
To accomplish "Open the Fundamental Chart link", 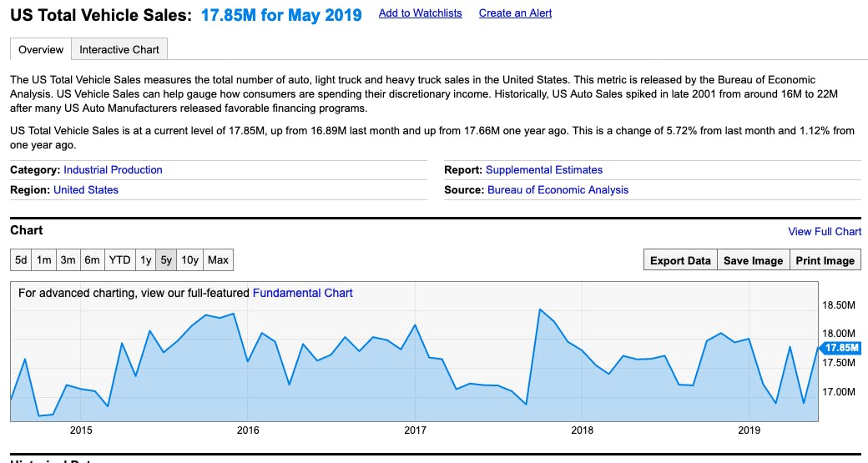I will click(x=302, y=294).
